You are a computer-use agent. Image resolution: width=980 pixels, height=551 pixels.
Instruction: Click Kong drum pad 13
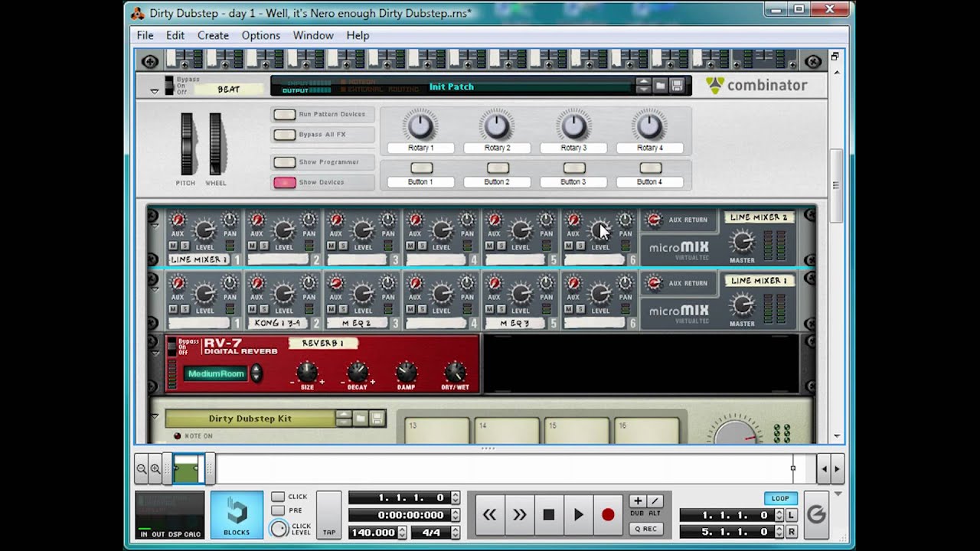pos(437,430)
